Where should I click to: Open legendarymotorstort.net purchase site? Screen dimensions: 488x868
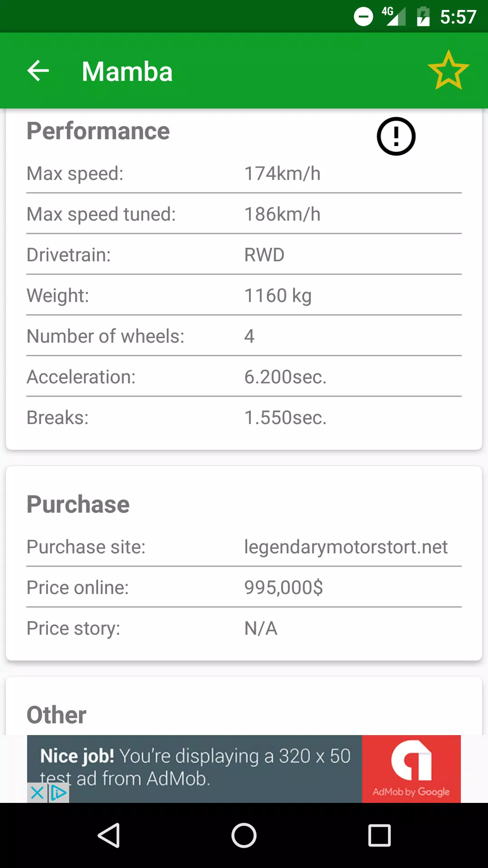click(x=346, y=547)
